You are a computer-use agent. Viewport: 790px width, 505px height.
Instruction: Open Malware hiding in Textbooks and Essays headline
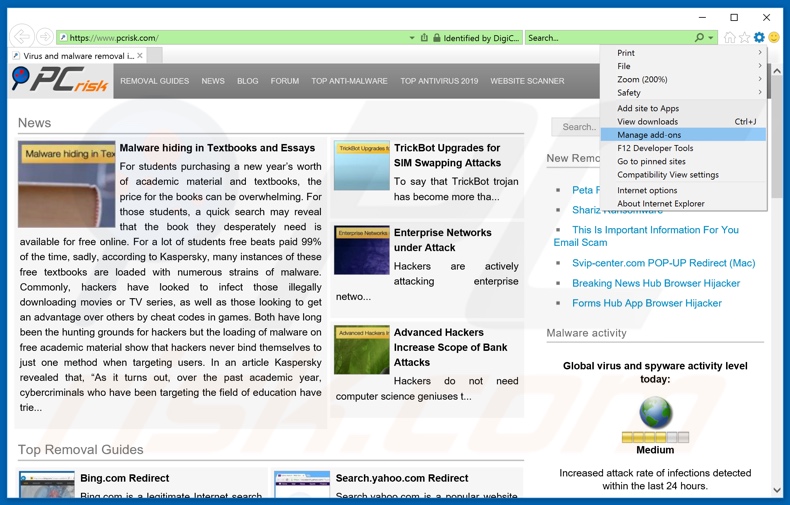(x=217, y=148)
